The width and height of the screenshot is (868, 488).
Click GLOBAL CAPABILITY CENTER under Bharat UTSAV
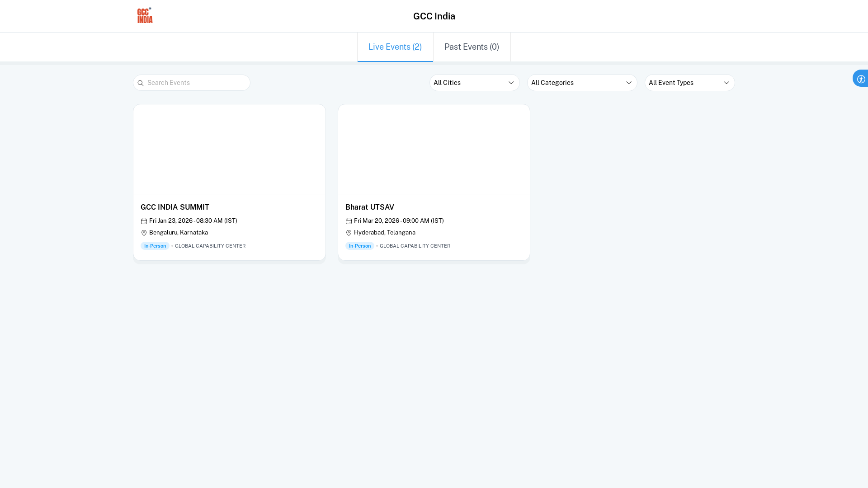click(415, 246)
